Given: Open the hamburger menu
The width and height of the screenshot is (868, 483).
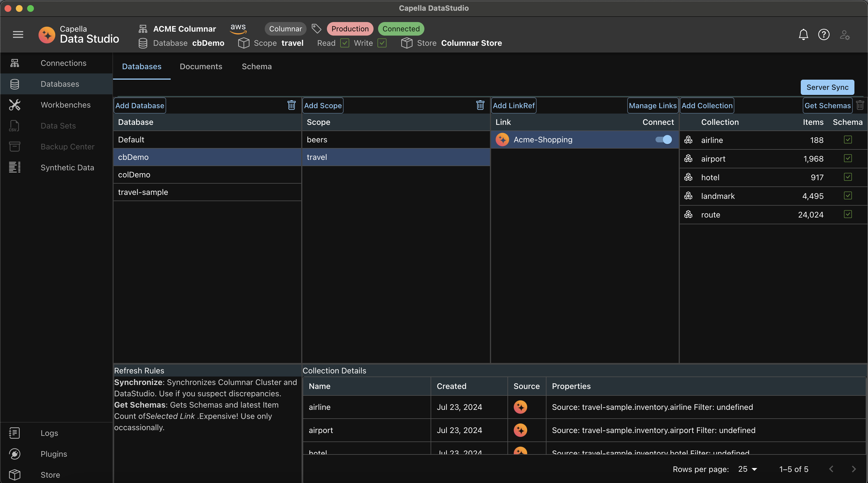Looking at the screenshot, I should tap(18, 34).
